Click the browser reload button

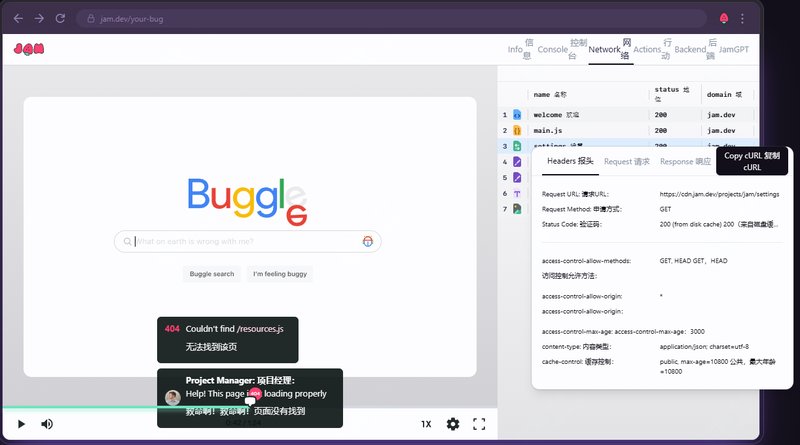(x=61, y=18)
